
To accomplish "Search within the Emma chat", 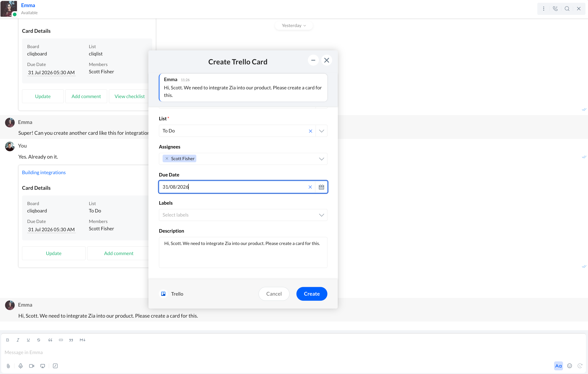I will click(567, 9).
